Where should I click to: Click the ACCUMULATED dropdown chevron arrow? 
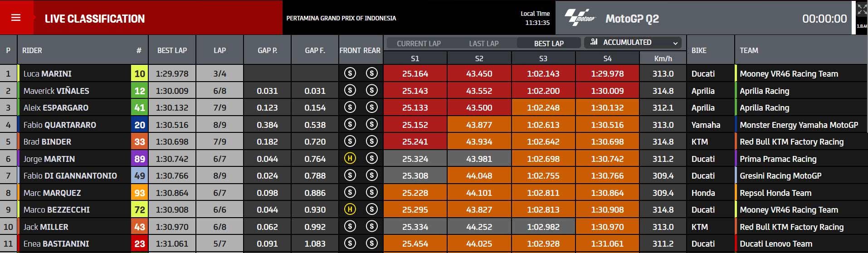pos(675,43)
